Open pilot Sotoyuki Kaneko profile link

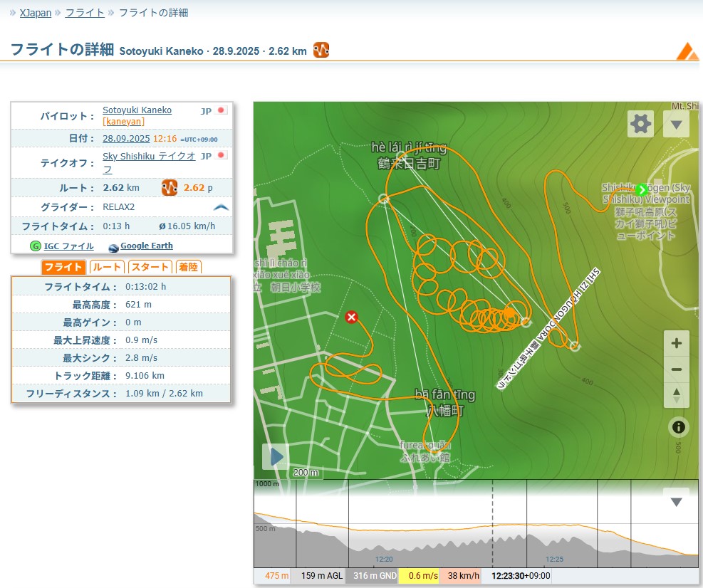pos(137,110)
